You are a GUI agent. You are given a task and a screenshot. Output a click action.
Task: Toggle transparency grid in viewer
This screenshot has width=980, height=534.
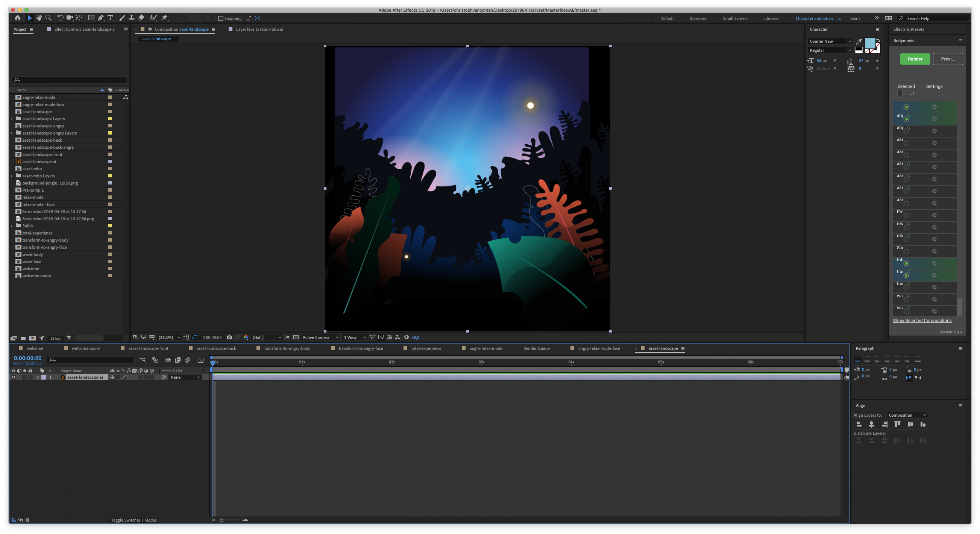pos(296,337)
